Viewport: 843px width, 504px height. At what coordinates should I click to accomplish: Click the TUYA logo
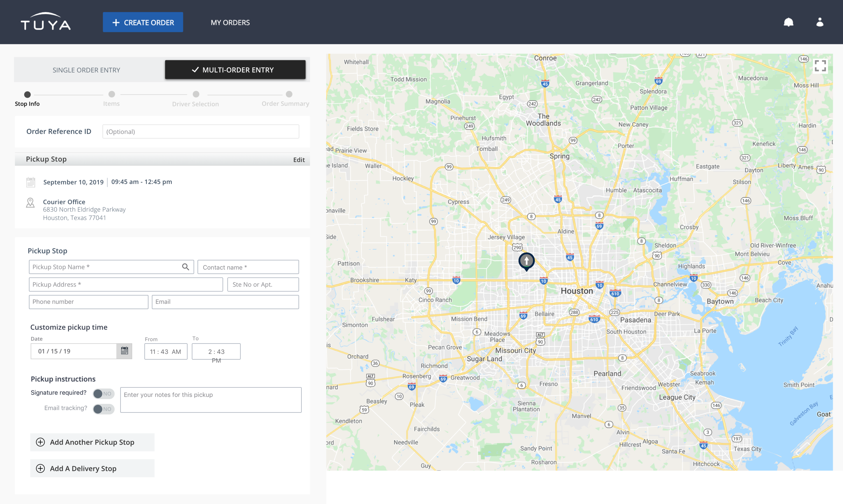click(x=46, y=22)
